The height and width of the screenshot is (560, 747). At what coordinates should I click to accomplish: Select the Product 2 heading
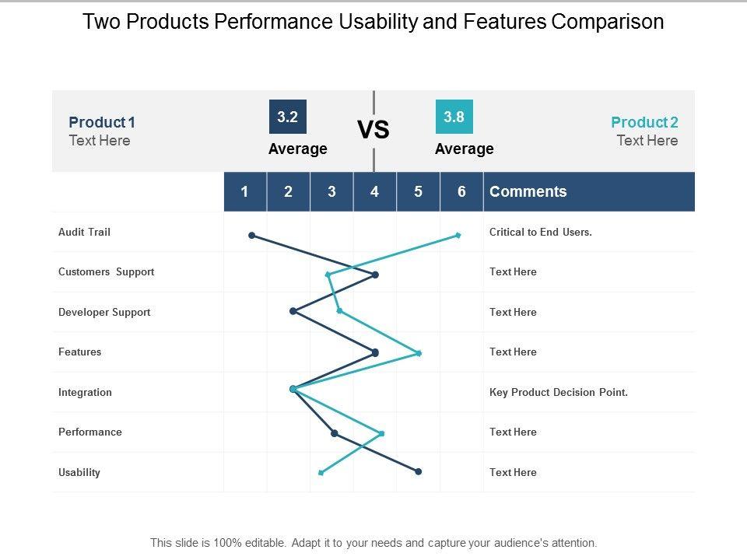(644, 122)
